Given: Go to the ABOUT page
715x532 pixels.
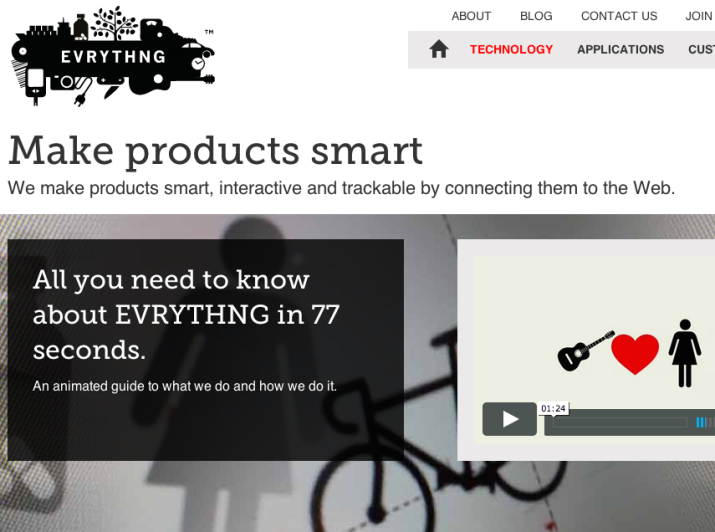Looking at the screenshot, I should pos(471,16).
